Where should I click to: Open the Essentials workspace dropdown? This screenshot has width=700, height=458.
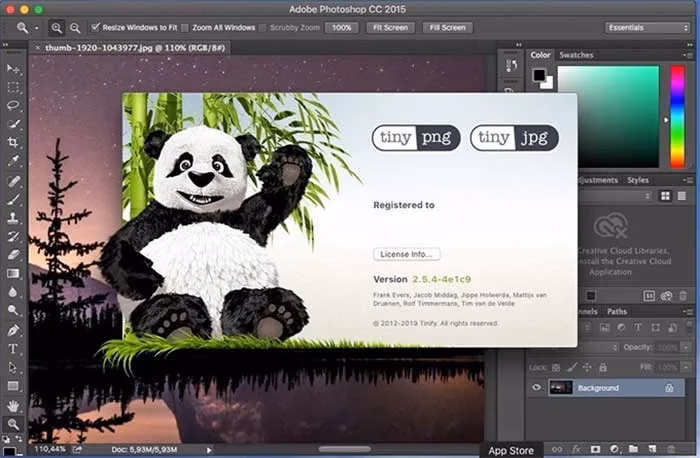pyautogui.click(x=647, y=28)
